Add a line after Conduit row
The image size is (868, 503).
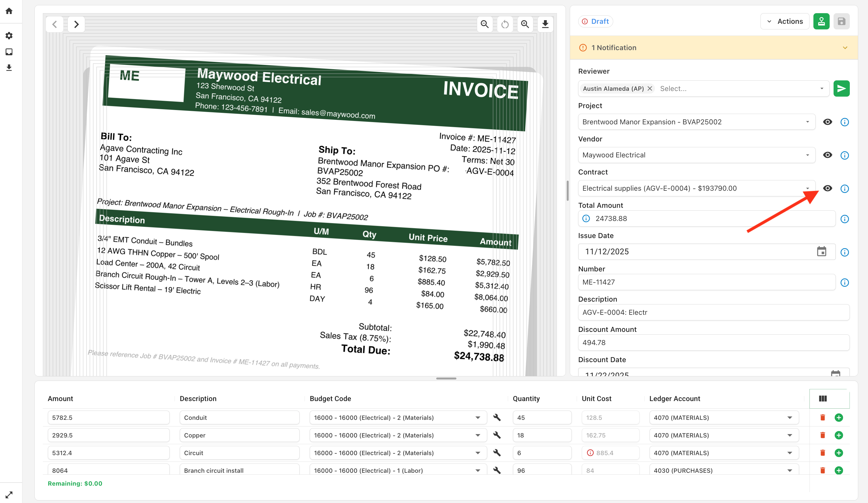(839, 418)
